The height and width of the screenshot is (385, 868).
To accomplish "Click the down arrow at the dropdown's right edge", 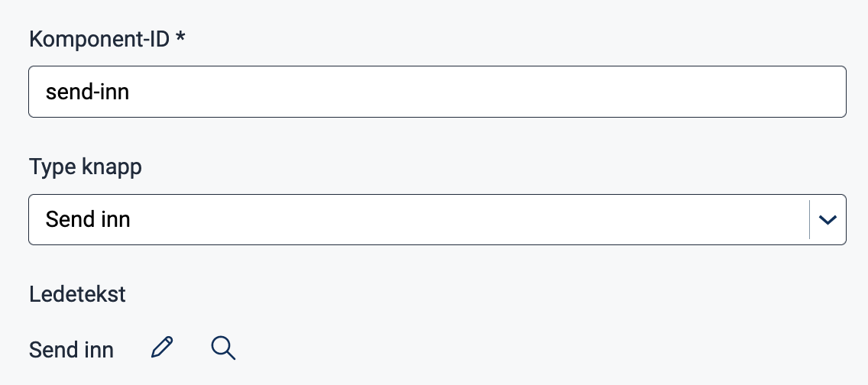I will click(827, 220).
